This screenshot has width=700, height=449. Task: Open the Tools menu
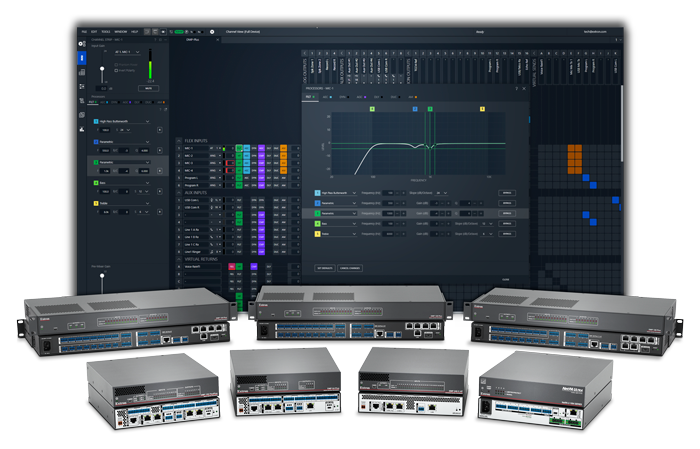[106, 33]
